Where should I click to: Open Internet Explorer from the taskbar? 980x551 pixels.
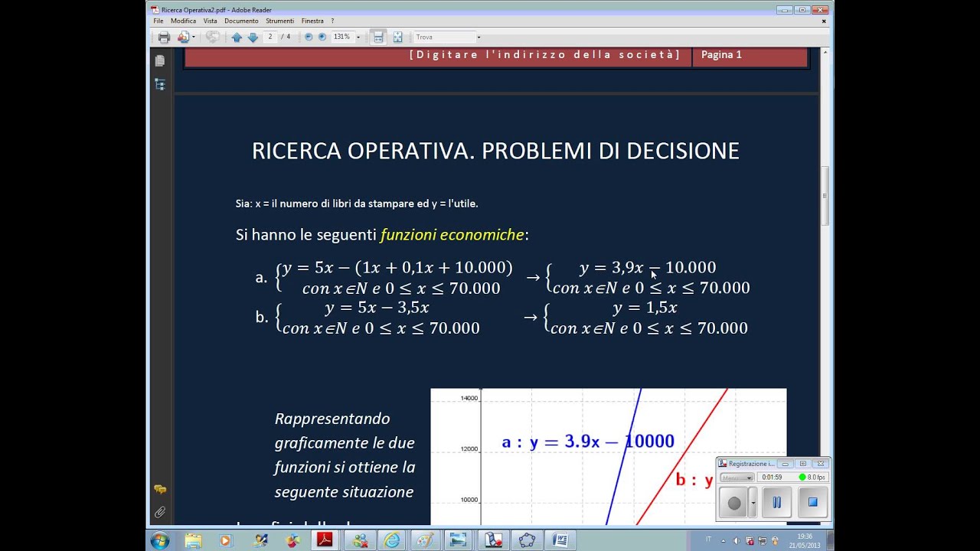pyautogui.click(x=392, y=540)
